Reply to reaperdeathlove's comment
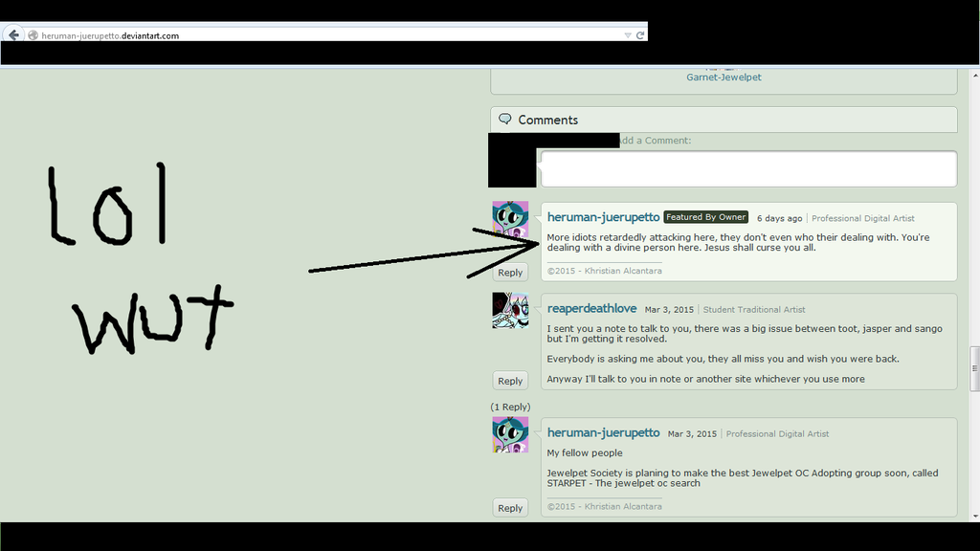980x551 pixels. coord(510,381)
